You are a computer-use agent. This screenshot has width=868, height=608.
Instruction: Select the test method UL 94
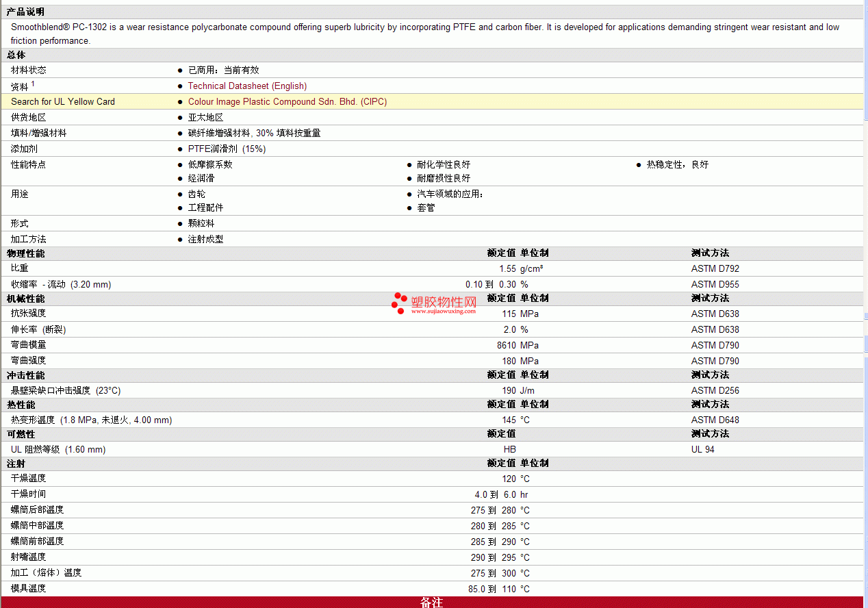tap(703, 449)
